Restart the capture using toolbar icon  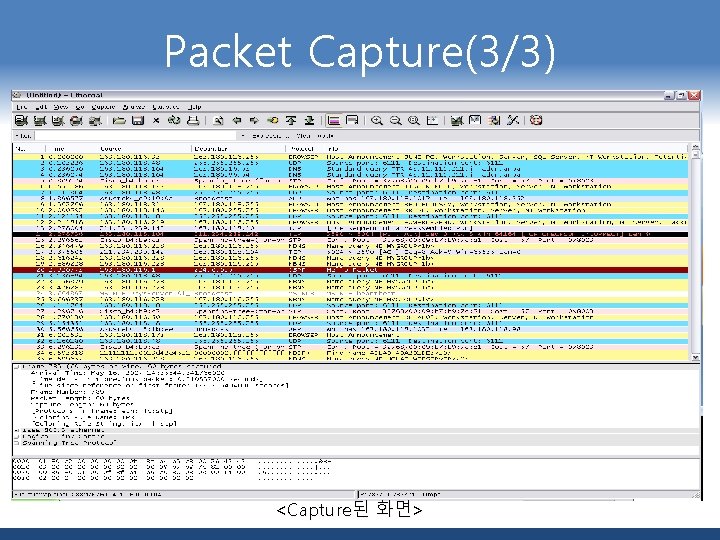(x=95, y=121)
